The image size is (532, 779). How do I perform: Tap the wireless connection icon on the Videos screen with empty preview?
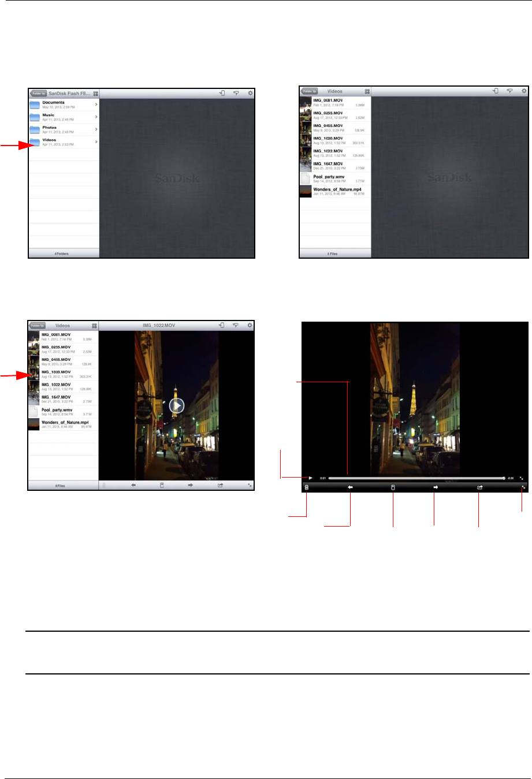(x=510, y=91)
